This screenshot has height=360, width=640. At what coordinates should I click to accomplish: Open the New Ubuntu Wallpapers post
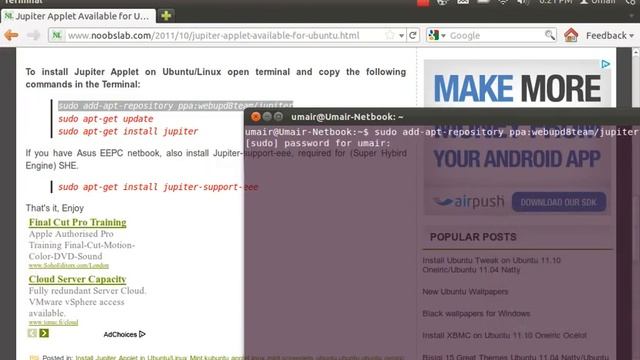[465, 291]
